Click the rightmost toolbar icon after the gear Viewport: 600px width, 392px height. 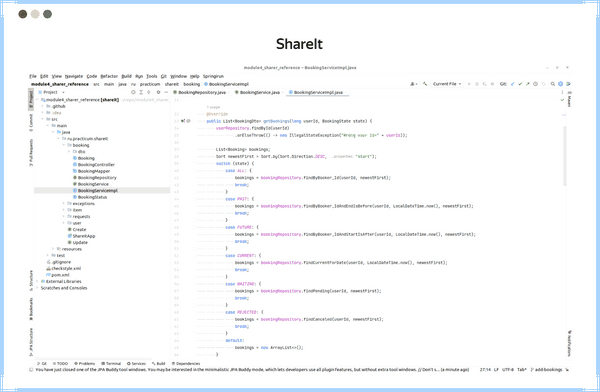coord(569,84)
